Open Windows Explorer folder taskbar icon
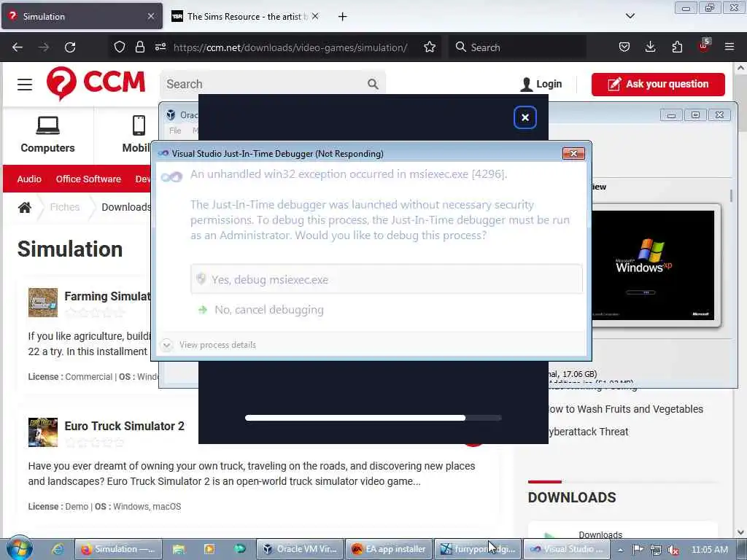The width and height of the screenshot is (747, 560). [179, 549]
